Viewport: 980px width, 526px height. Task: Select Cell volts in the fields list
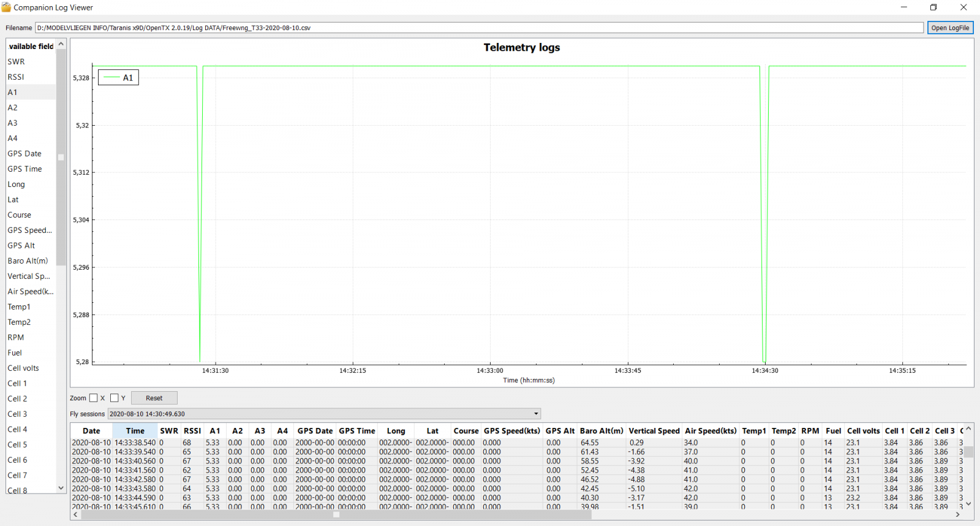click(31, 368)
